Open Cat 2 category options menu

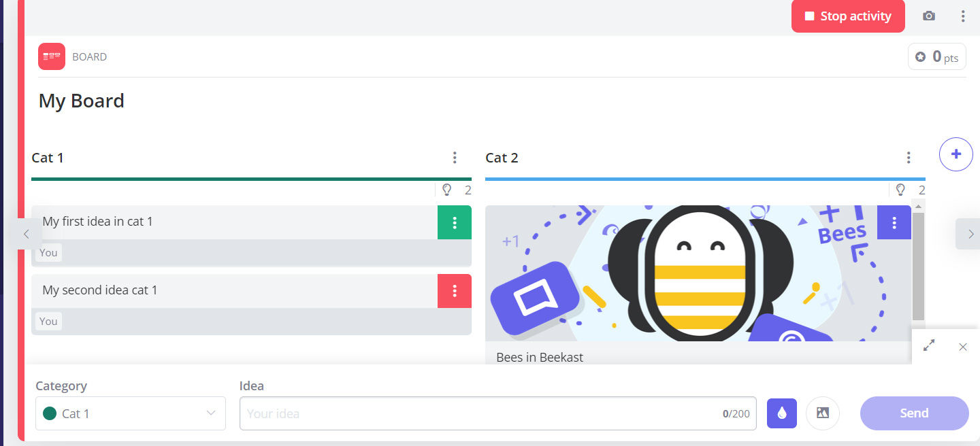tap(909, 158)
